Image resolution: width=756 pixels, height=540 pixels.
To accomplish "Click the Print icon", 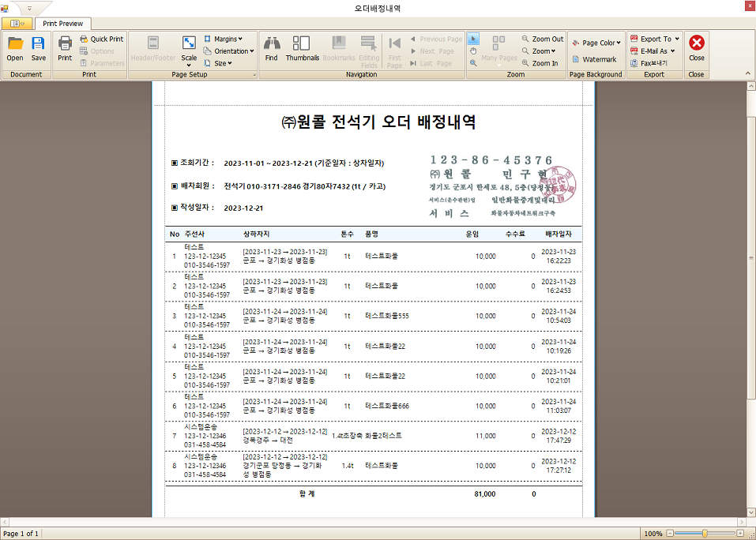I will click(x=65, y=47).
